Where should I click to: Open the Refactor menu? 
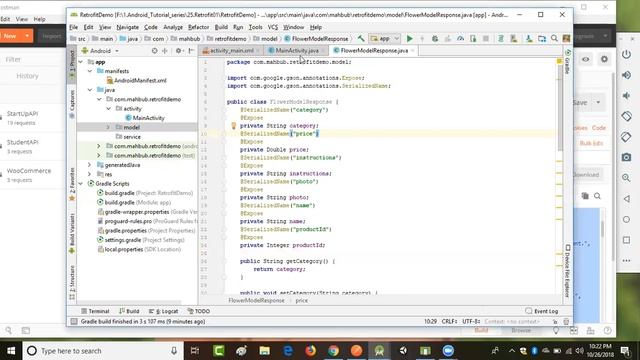coord(198,27)
